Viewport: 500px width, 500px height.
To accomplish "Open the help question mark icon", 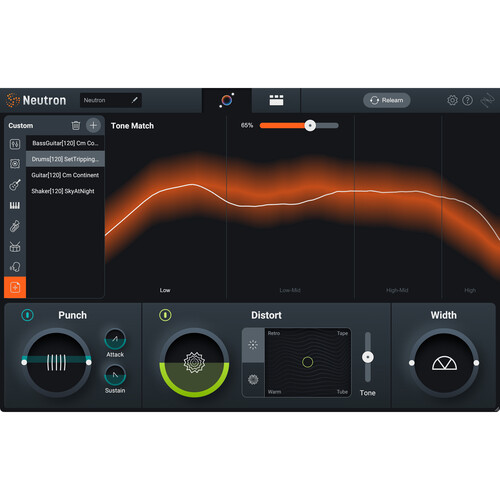I will (x=468, y=100).
